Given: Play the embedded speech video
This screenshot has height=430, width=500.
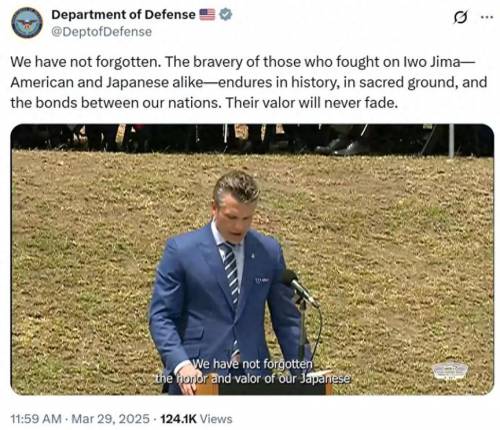Looking at the screenshot, I should [x=252, y=259].
